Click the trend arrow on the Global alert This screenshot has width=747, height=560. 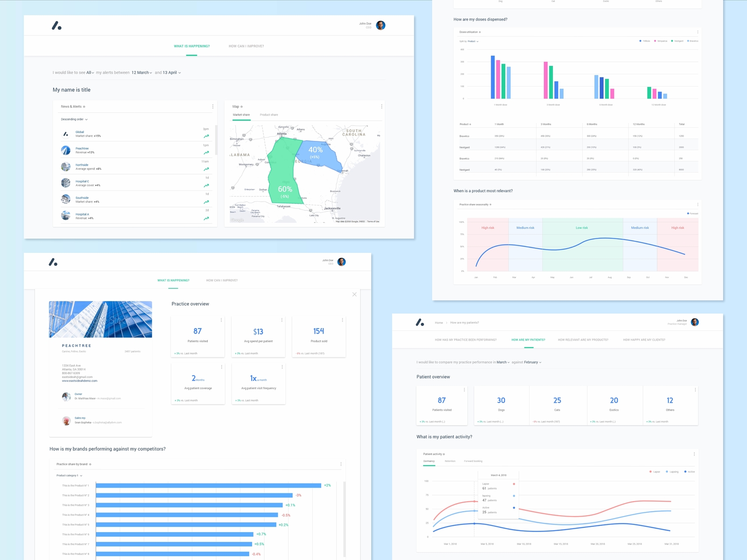(206, 136)
